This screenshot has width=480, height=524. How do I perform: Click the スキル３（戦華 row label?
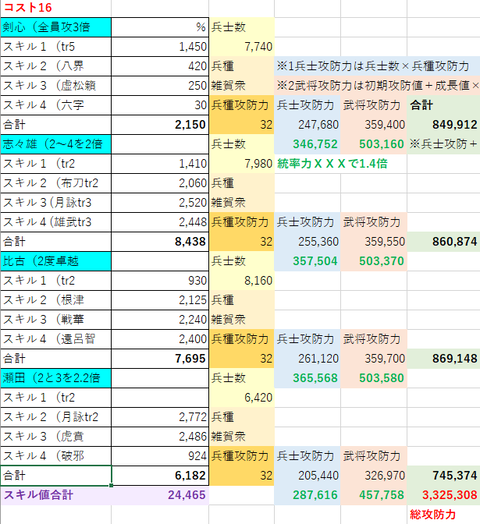(56, 319)
